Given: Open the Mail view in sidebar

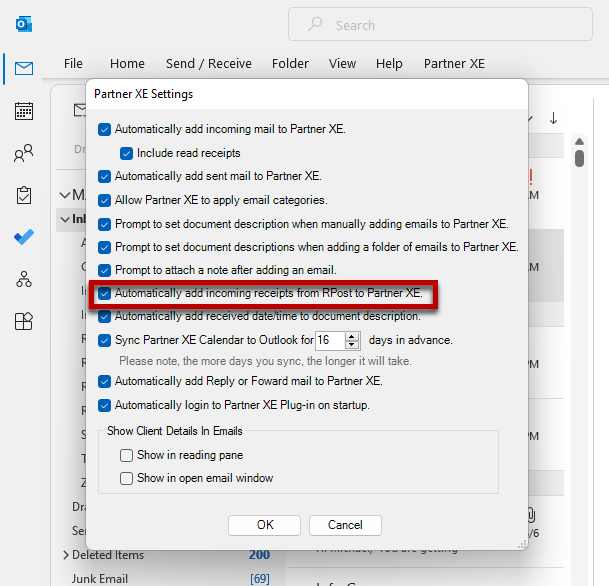Looking at the screenshot, I should pos(24,69).
